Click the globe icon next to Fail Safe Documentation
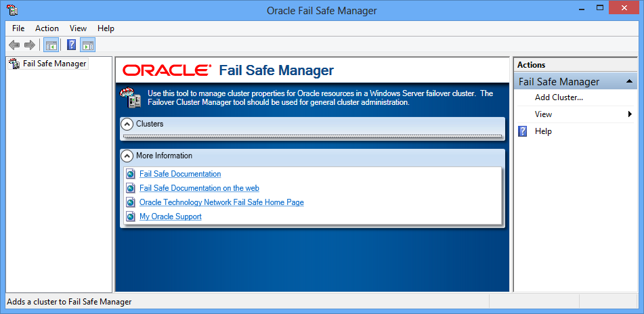 tap(131, 174)
